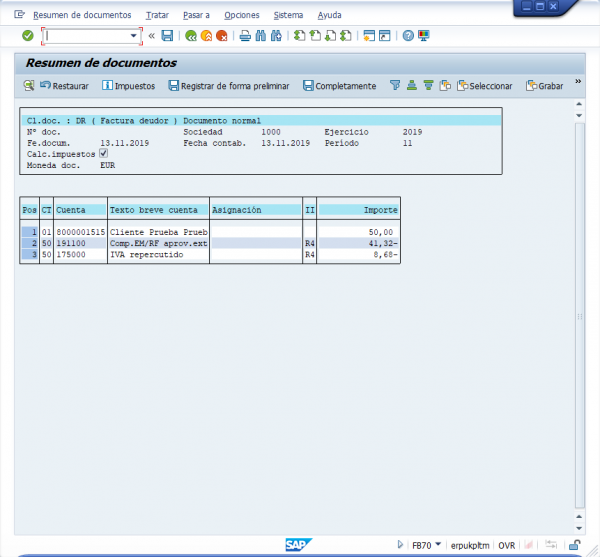Click the Sort Ascending icon

click(x=412, y=85)
